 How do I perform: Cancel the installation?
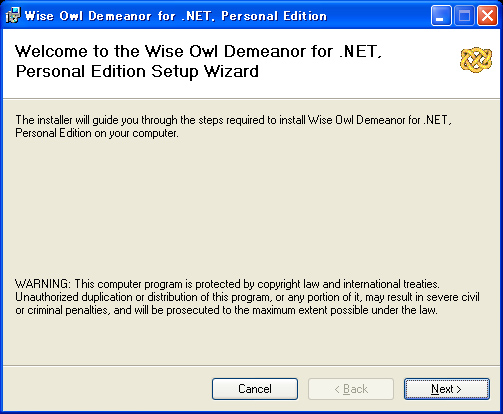(255, 389)
